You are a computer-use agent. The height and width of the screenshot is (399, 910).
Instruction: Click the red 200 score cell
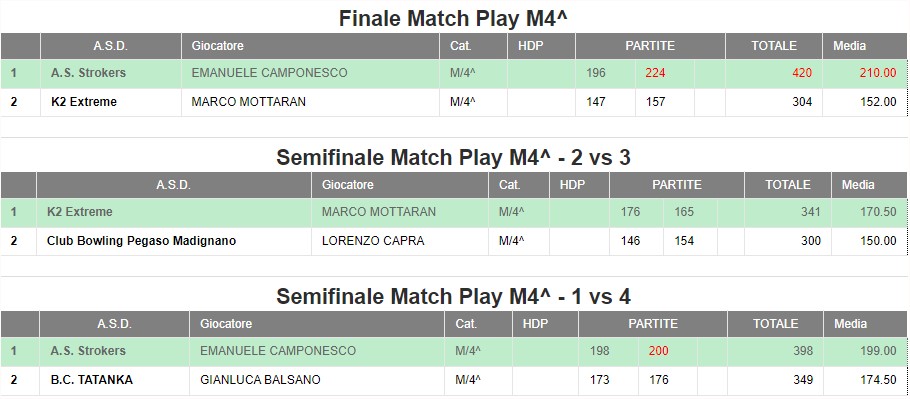(659, 351)
